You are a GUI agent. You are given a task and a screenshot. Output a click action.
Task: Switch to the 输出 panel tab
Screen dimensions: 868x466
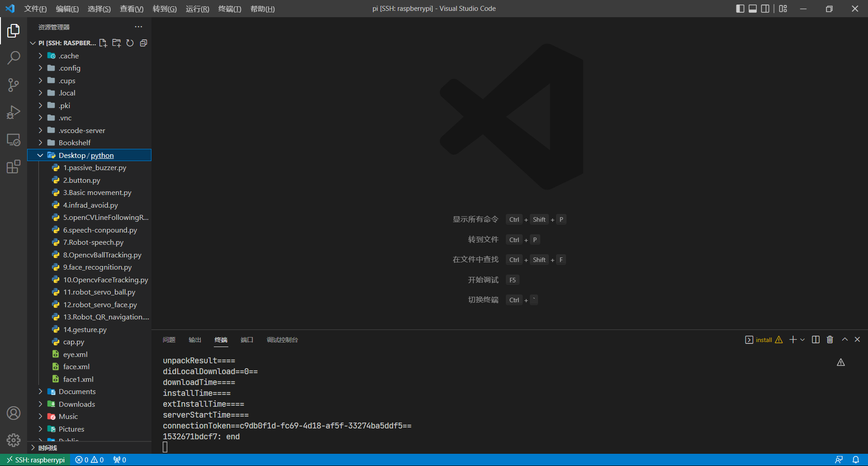(195, 340)
